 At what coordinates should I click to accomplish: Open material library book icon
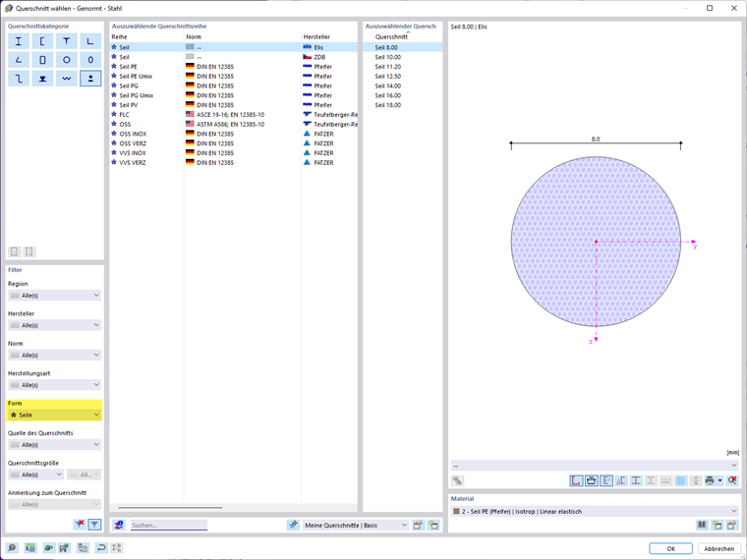tap(702, 525)
